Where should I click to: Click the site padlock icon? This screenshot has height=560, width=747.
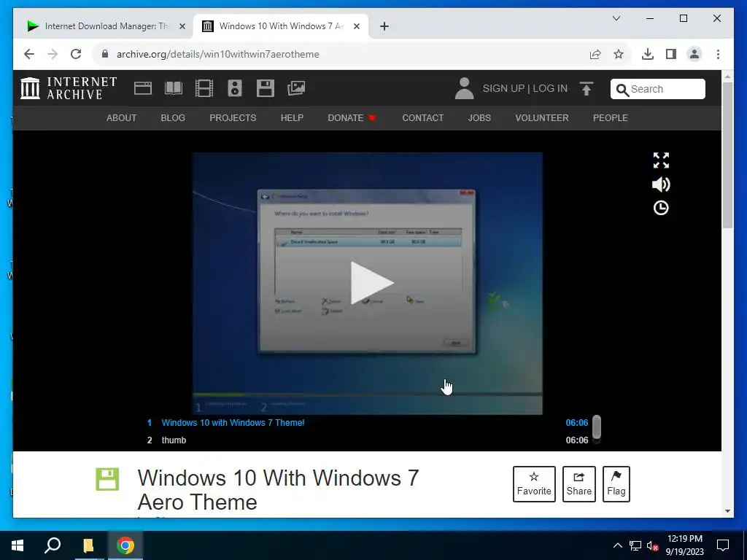(x=105, y=54)
